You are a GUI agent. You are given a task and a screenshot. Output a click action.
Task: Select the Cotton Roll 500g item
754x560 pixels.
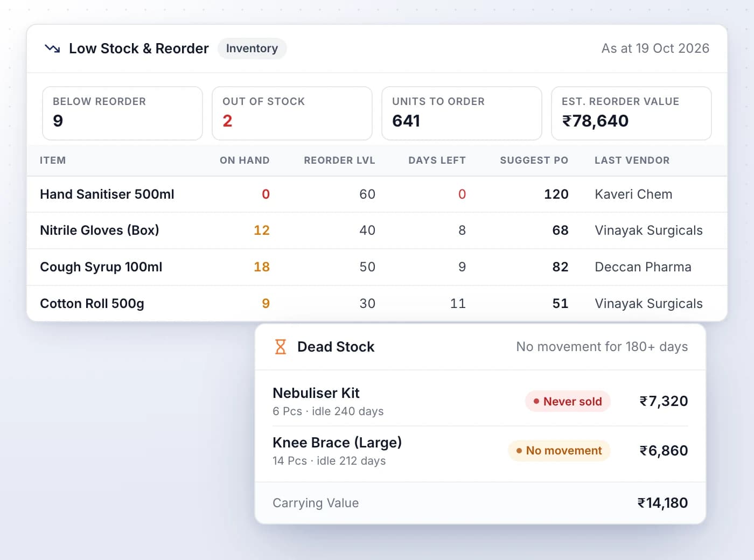[92, 304]
